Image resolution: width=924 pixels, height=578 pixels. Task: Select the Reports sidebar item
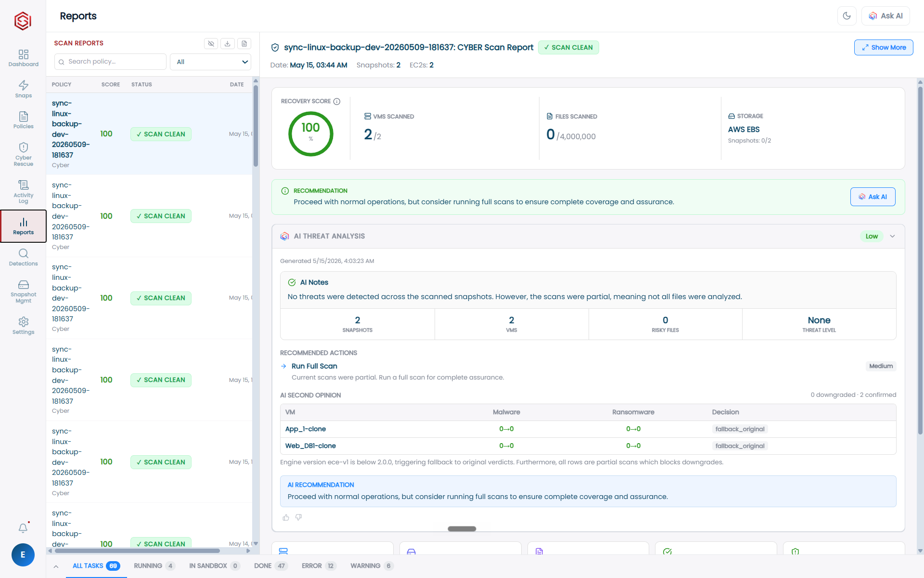click(23, 226)
